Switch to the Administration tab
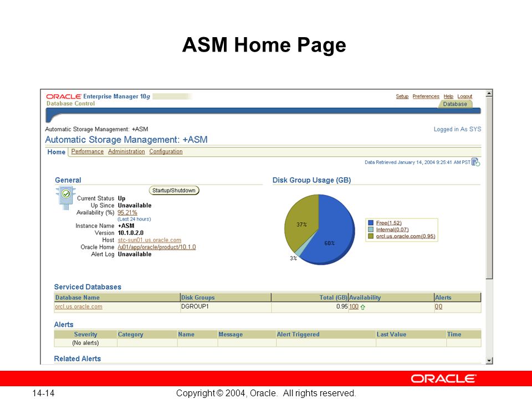The width and height of the screenshot is (532, 399). (126, 152)
